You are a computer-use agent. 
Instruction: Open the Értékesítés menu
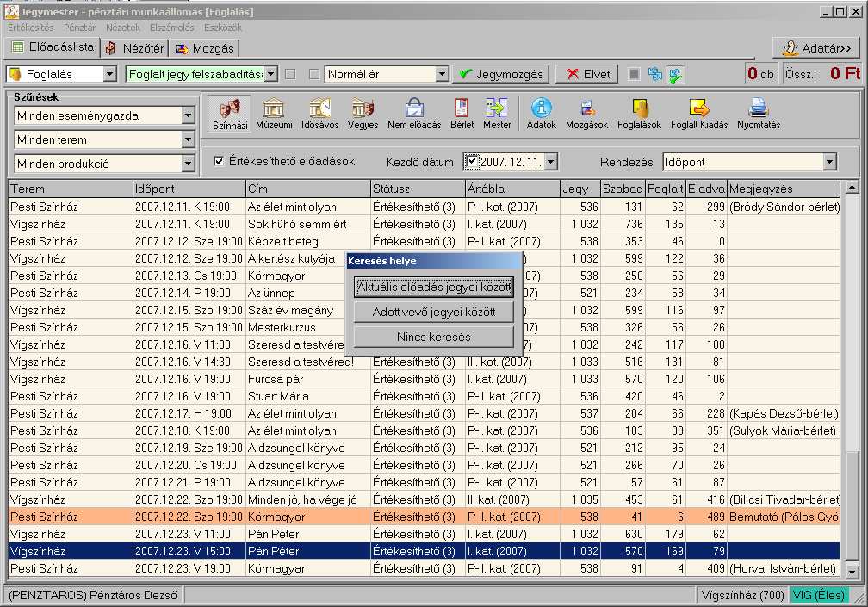point(31,27)
